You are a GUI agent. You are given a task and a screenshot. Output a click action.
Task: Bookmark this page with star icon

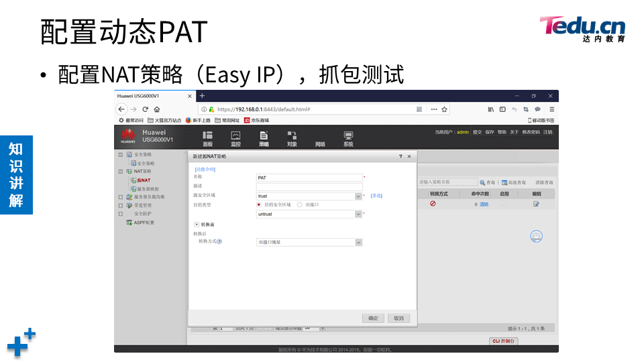pyautogui.click(x=444, y=109)
